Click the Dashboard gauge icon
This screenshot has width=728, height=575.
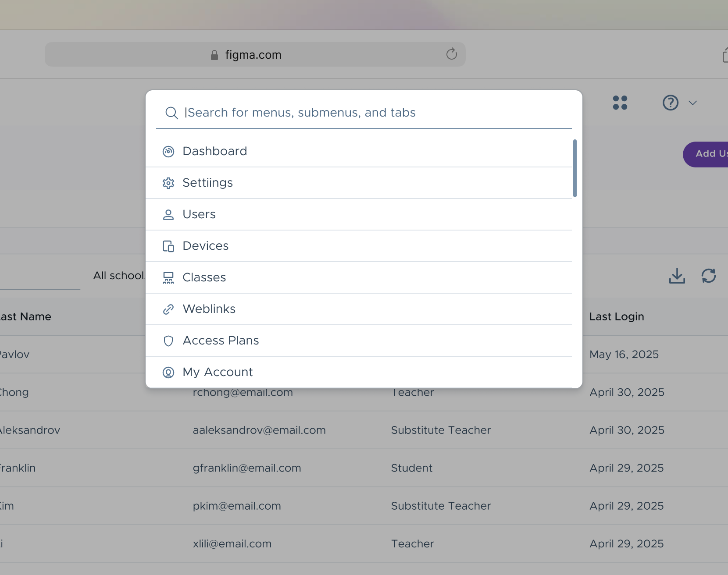click(168, 152)
